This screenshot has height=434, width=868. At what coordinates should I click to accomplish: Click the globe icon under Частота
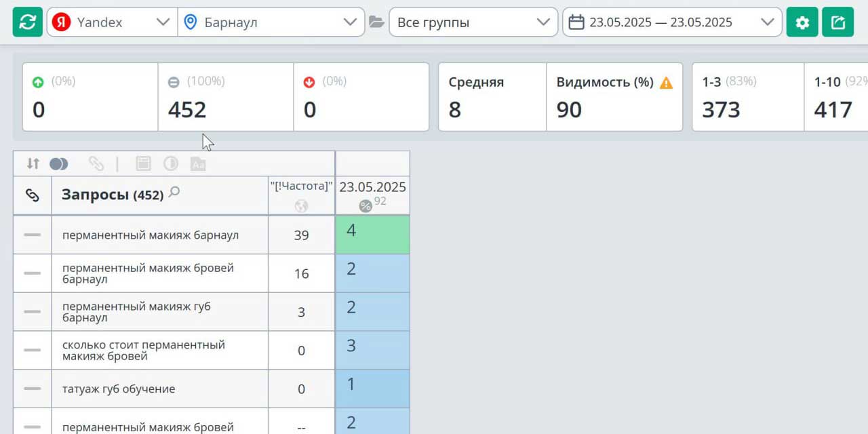(x=302, y=206)
